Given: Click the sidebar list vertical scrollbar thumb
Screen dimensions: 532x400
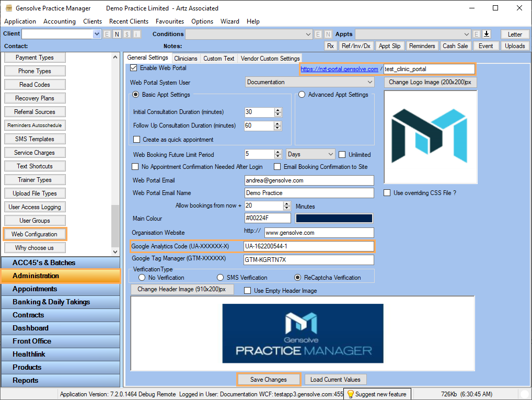Looking at the screenshot, I should point(115,225).
